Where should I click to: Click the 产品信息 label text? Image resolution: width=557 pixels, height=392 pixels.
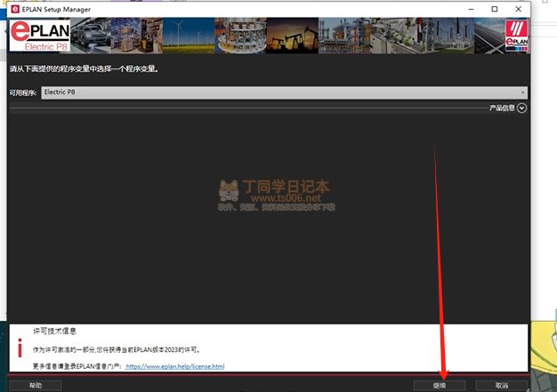pos(502,108)
